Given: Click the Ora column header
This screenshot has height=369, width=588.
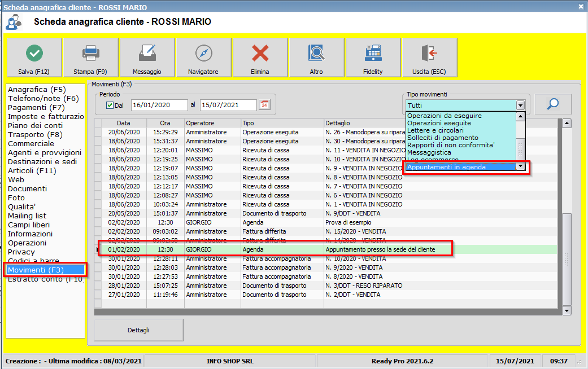Looking at the screenshot, I should point(165,123).
